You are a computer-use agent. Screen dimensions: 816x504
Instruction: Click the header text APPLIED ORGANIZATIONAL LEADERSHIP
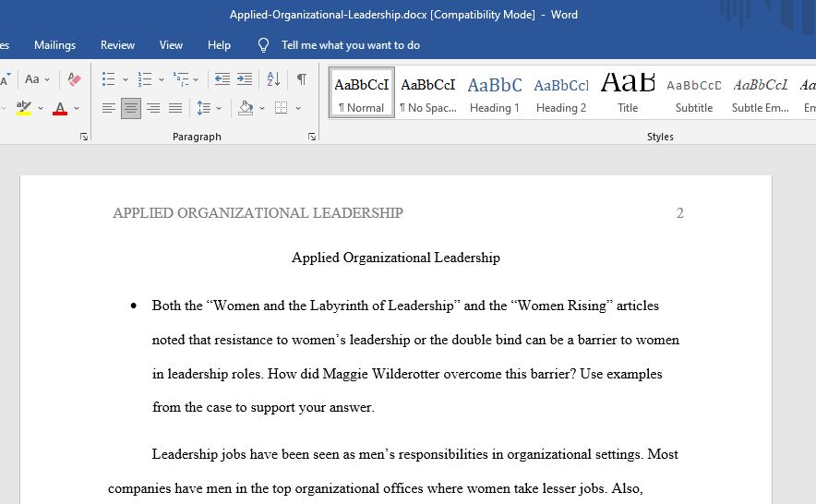(258, 213)
